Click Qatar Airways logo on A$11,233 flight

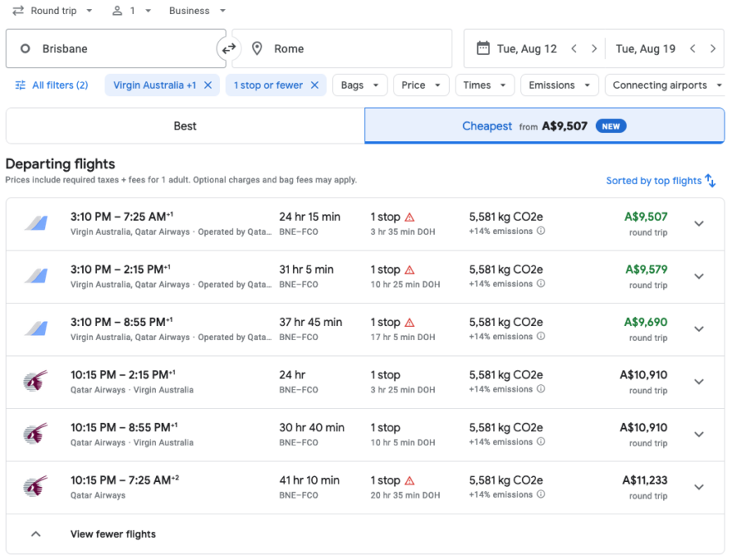(36, 487)
